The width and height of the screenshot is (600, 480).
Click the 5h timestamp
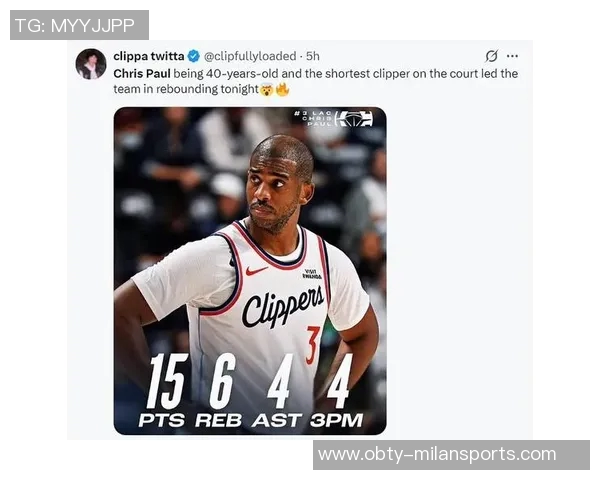(x=312, y=56)
